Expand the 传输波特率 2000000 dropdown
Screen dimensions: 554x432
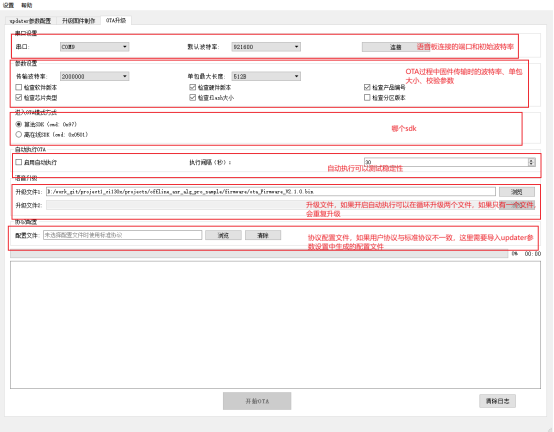click(x=94, y=76)
